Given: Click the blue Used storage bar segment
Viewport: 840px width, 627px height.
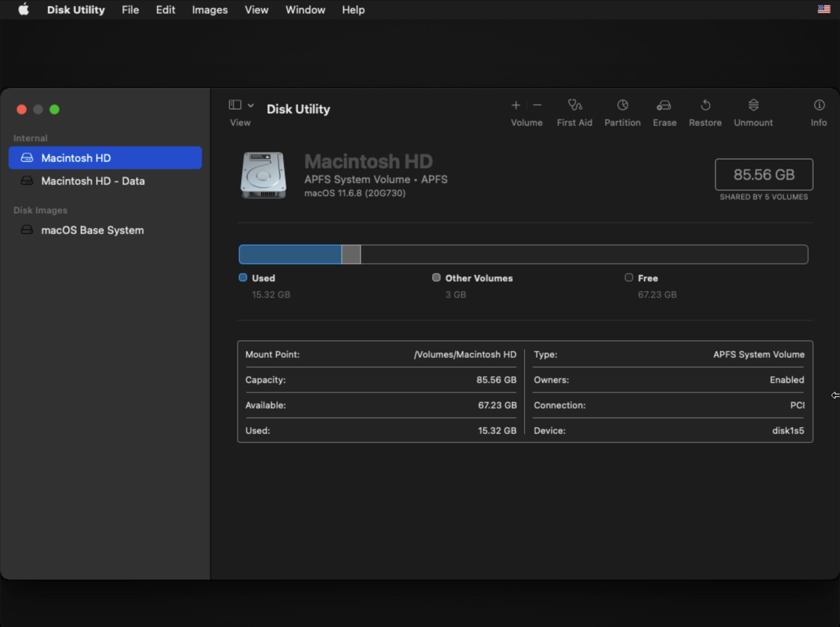Looking at the screenshot, I should (x=290, y=254).
